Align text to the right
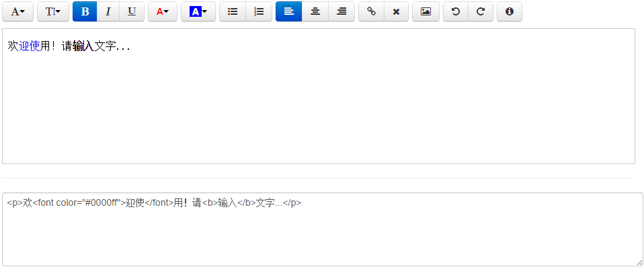 (341, 11)
